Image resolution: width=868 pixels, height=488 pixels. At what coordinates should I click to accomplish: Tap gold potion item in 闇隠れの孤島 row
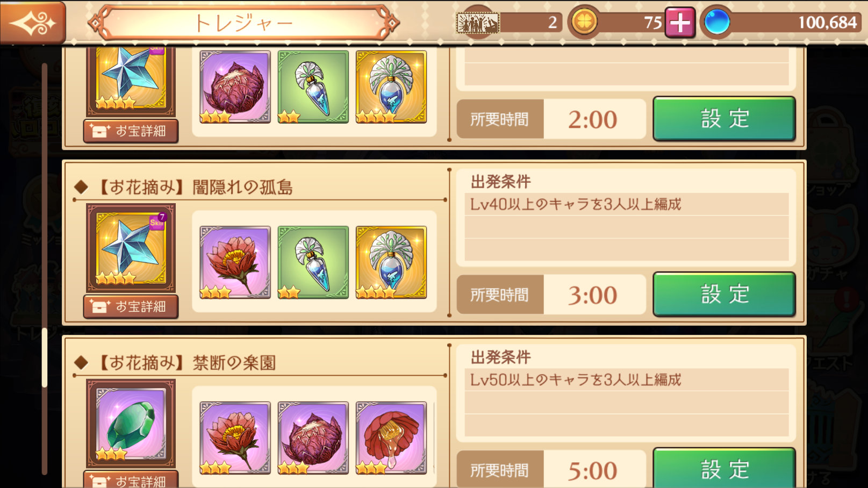391,262
